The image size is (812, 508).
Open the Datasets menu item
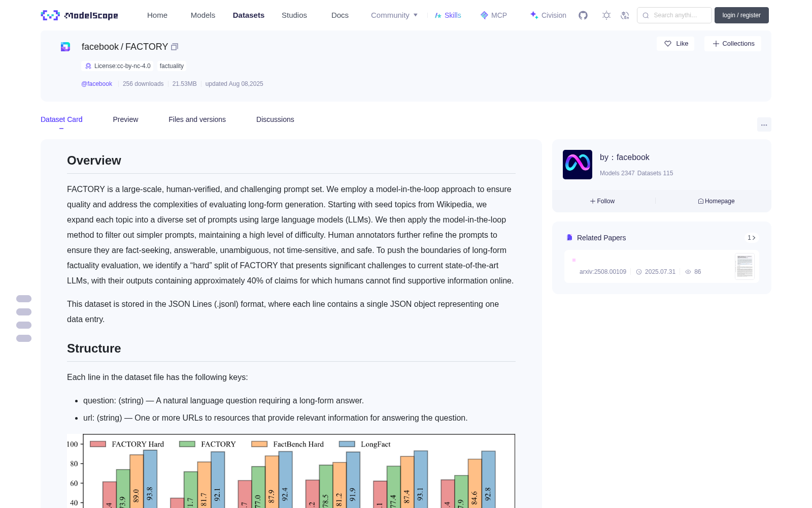[249, 15]
